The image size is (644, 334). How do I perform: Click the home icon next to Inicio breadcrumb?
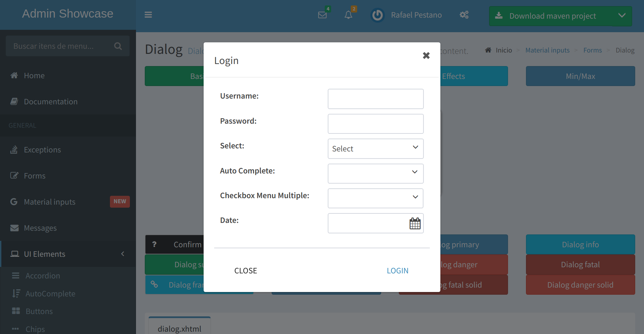[x=488, y=49]
